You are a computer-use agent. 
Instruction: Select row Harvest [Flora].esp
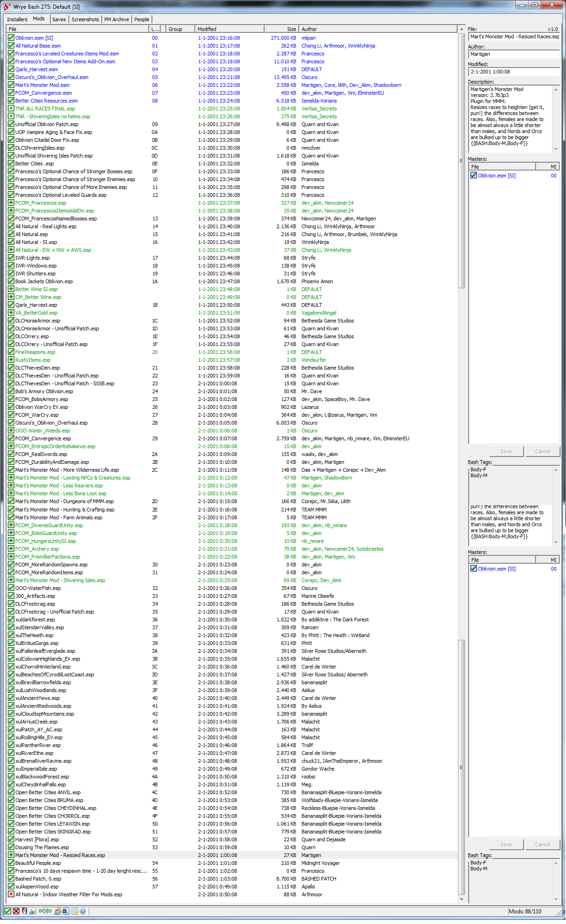click(x=232, y=839)
